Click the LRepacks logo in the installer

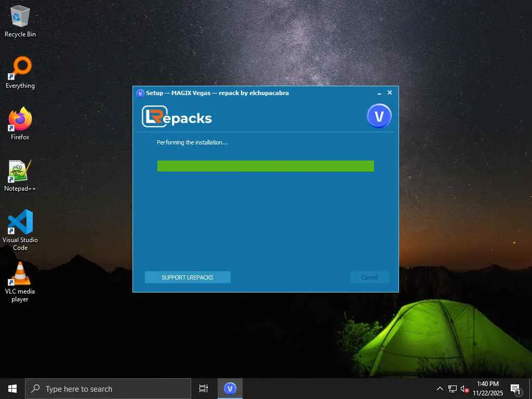[177, 116]
